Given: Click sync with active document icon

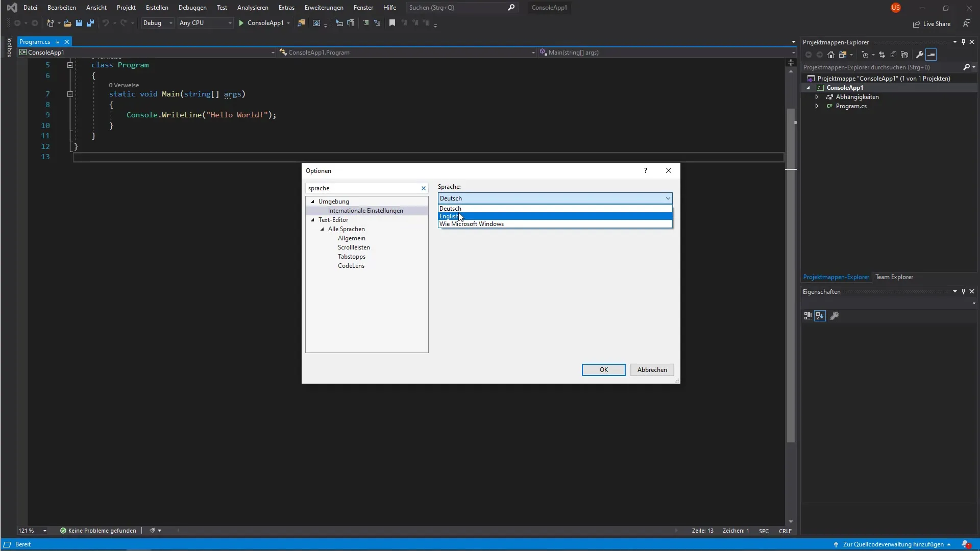Looking at the screenshot, I should 881,55.
